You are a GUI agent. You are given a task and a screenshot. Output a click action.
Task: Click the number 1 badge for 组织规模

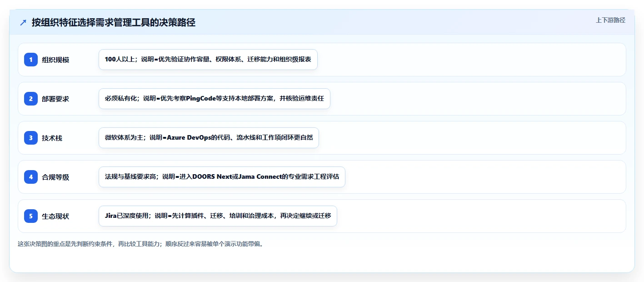coord(31,60)
